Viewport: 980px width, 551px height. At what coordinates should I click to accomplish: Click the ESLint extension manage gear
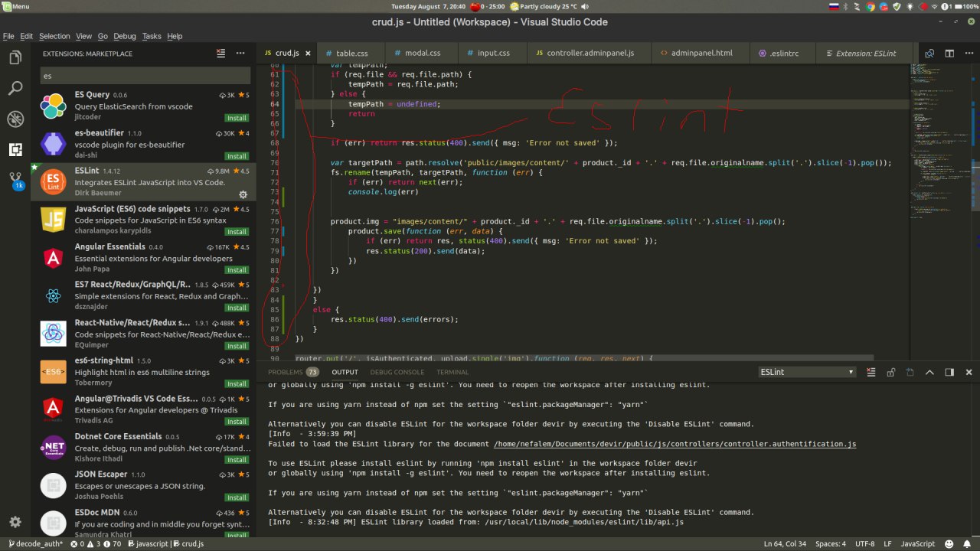pos(243,194)
